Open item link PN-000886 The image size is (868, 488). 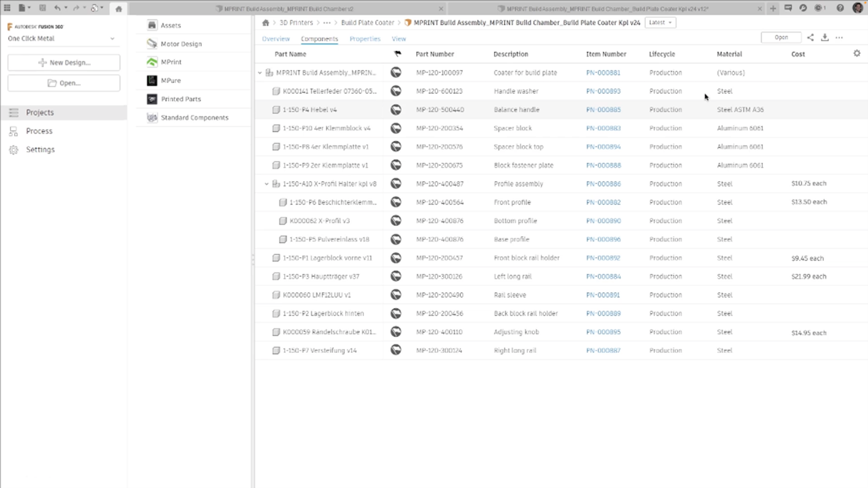point(603,184)
